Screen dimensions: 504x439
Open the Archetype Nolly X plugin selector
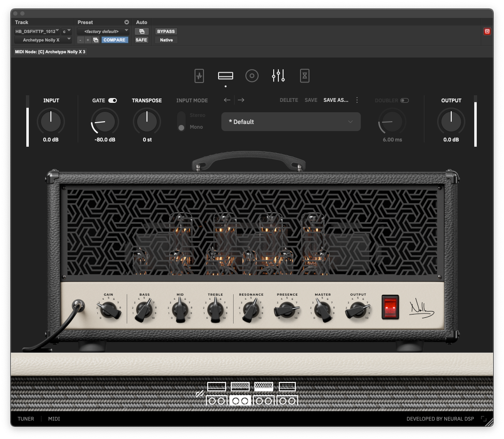(x=43, y=40)
